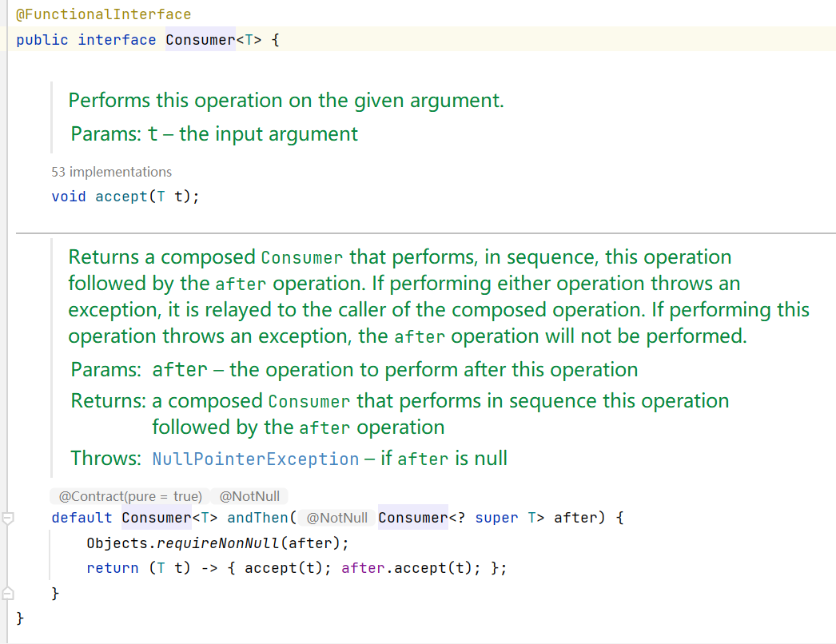Click the closing fold marker of andThen
Screen dimensions: 836x644
(x=8, y=594)
